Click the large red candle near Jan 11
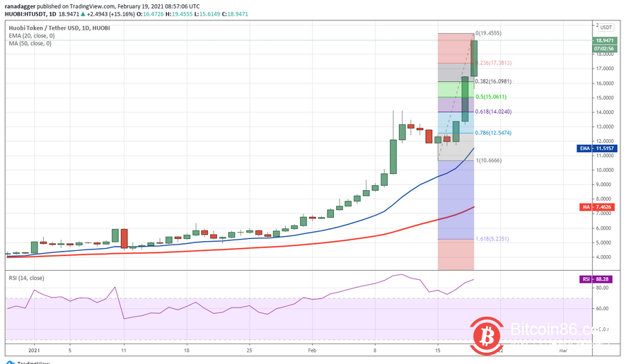624x364 pixels. 125,238
